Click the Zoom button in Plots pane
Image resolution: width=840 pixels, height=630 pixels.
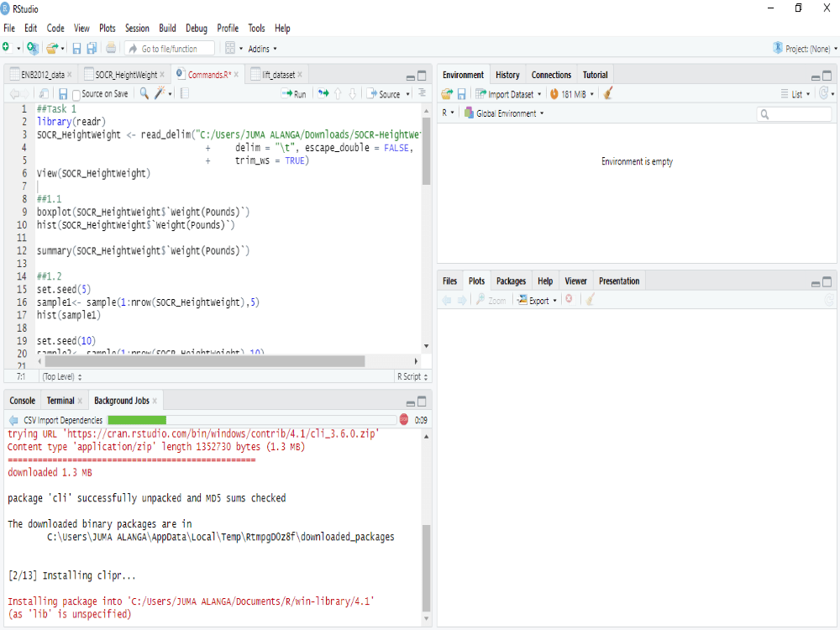491,301
